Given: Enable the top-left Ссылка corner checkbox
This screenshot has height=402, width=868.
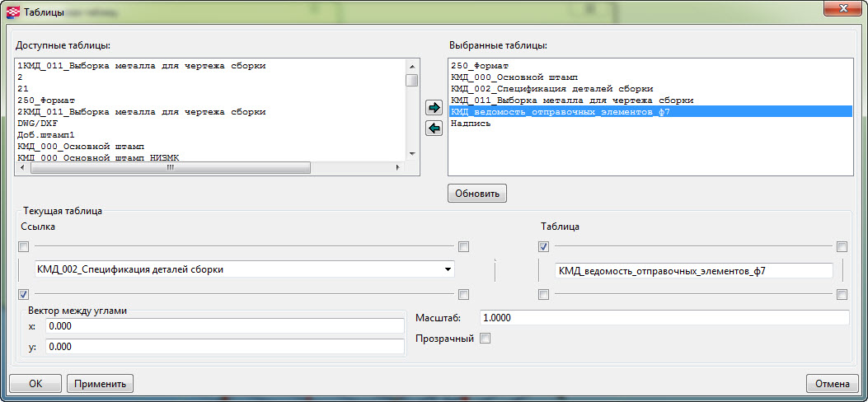Looking at the screenshot, I should (23, 246).
